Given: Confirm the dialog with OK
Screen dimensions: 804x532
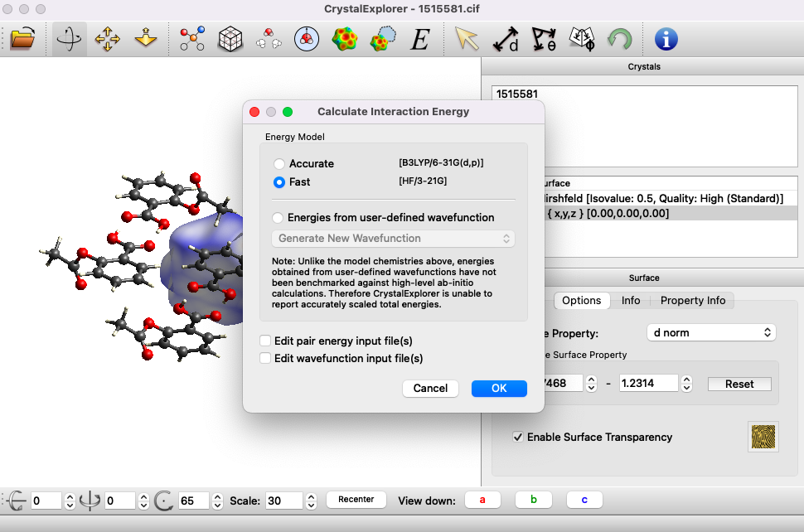Looking at the screenshot, I should point(499,388).
